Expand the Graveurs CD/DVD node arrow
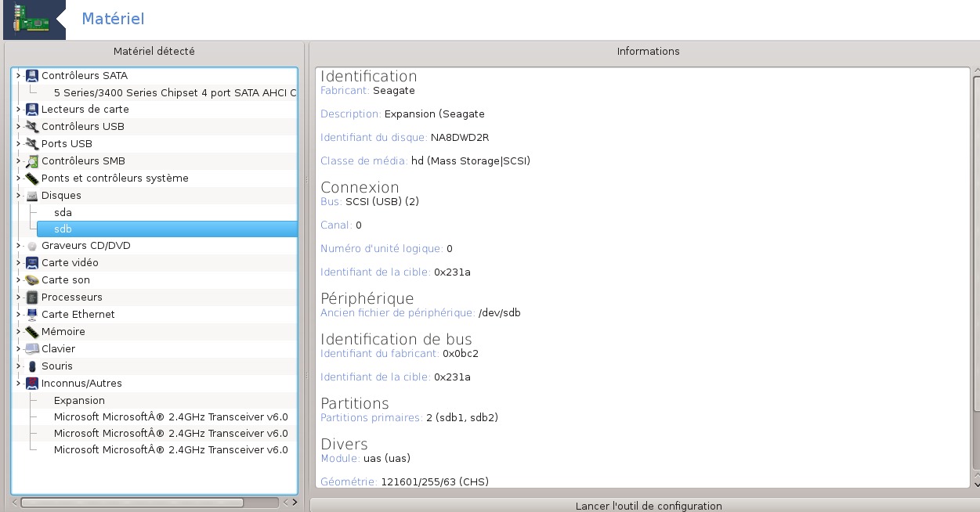The image size is (980, 512). [x=18, y=246]
